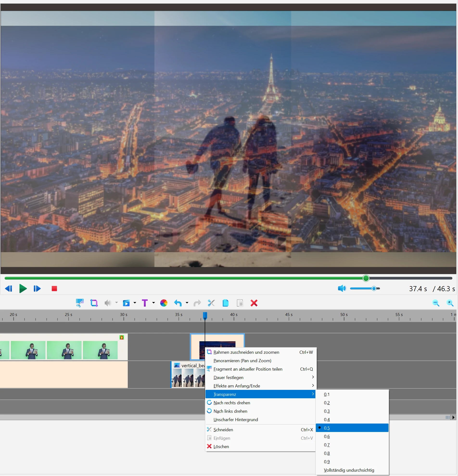The height and width of the screenshot is (476, 458).
Task: Click the red stop button
Action: tap(54, 289)
